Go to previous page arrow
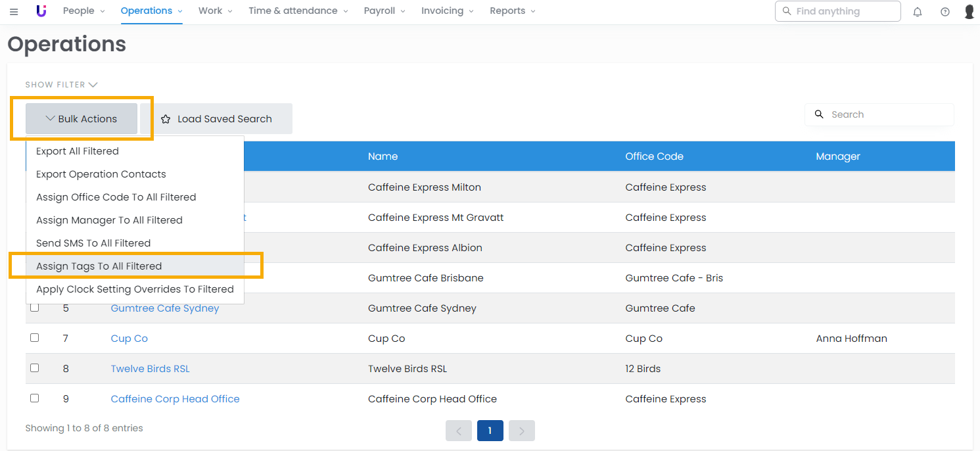This screenshot has width=980, height=451. [x=459, y=431]
